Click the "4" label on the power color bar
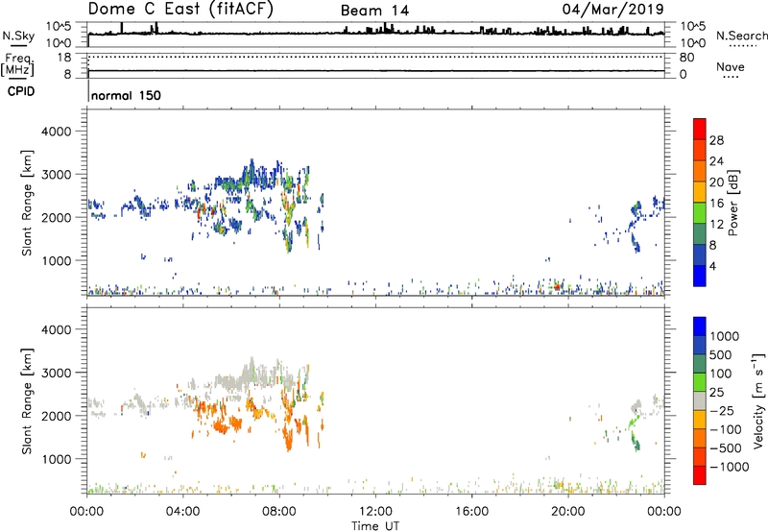The height and width of the screenshot is (532, 768). tap(712, 266)
